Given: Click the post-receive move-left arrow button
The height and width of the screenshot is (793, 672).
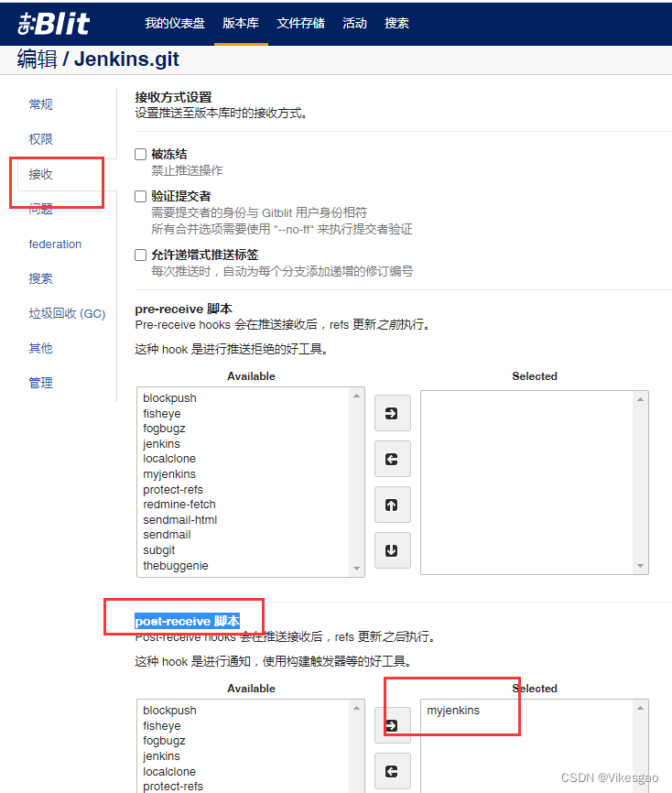Looking at the screenshot, I should pos(393,771).
